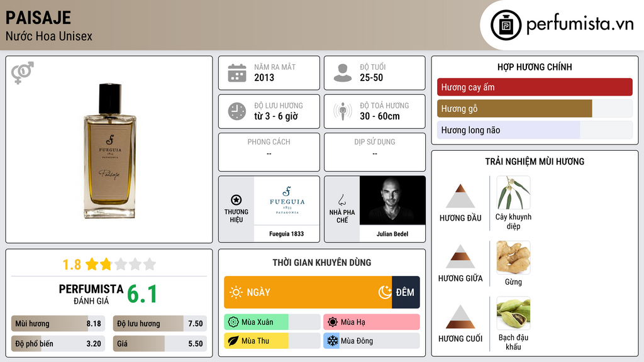
Task: Click the dark Đêm usage segment
Action: [x=406, y=292]
